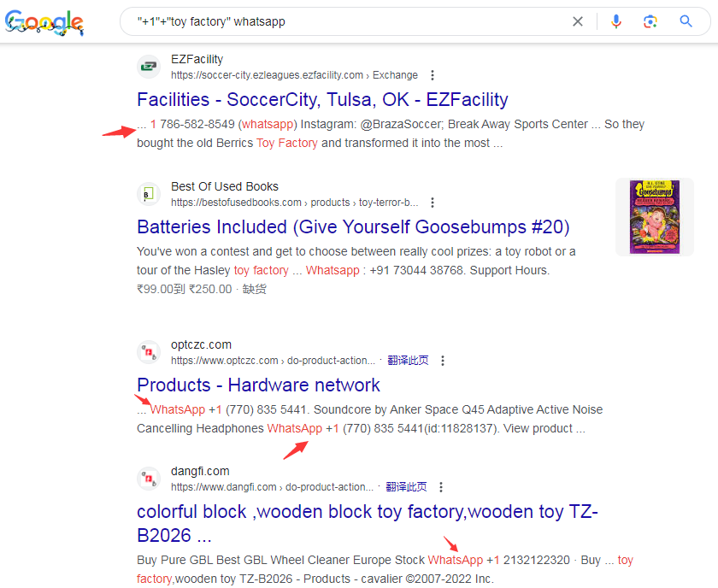Click the Best Of Used Books favicon
The height and width of the screenshot is (588, 718).
click(149, 194)
